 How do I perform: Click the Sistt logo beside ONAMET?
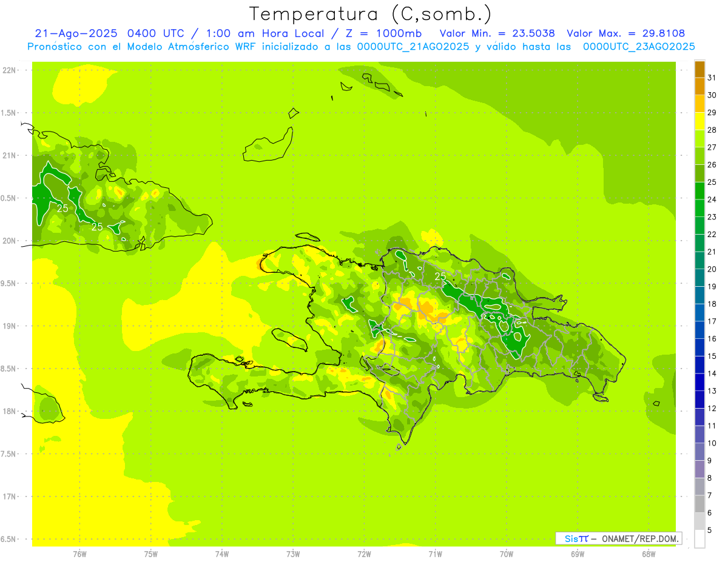pyautogui.click(x=576, y=538)
